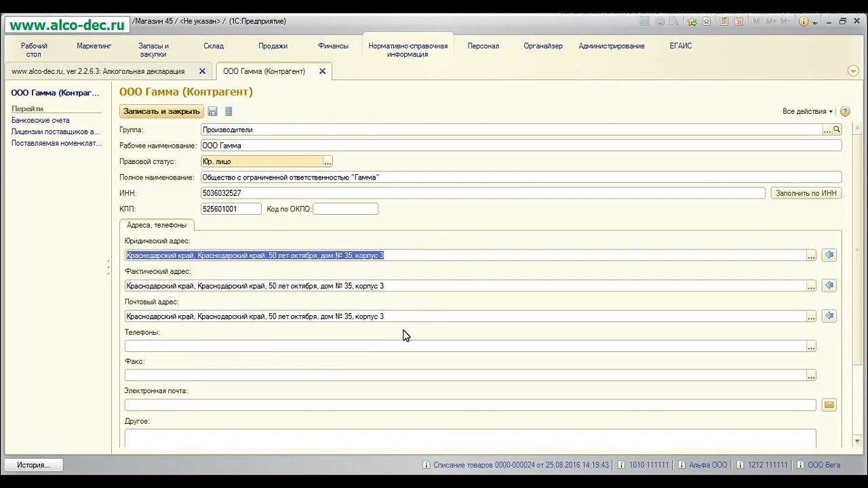The height and width of the screenshot is (488, 868).
Task: Open the Альфа ООО history entry
Action: [x=703, y=465]
